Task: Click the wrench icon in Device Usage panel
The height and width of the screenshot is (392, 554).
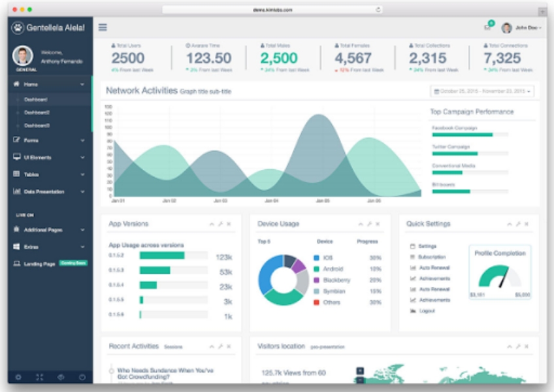Action: tap(369, 224)
